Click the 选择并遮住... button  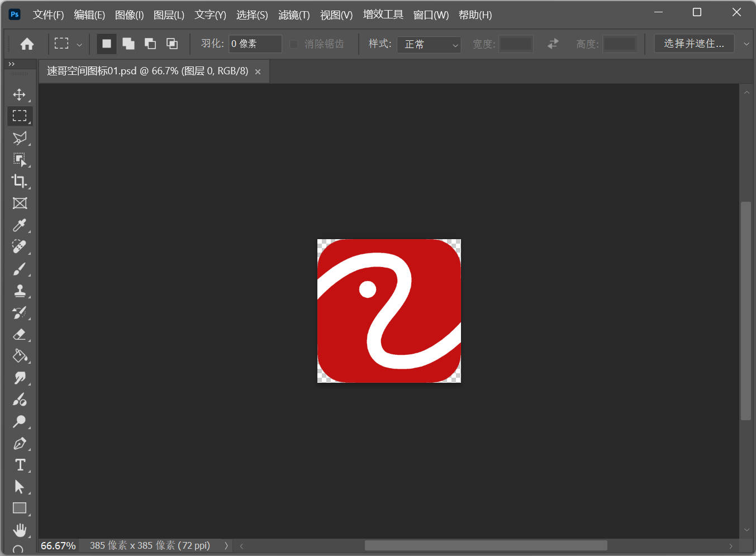694,44
